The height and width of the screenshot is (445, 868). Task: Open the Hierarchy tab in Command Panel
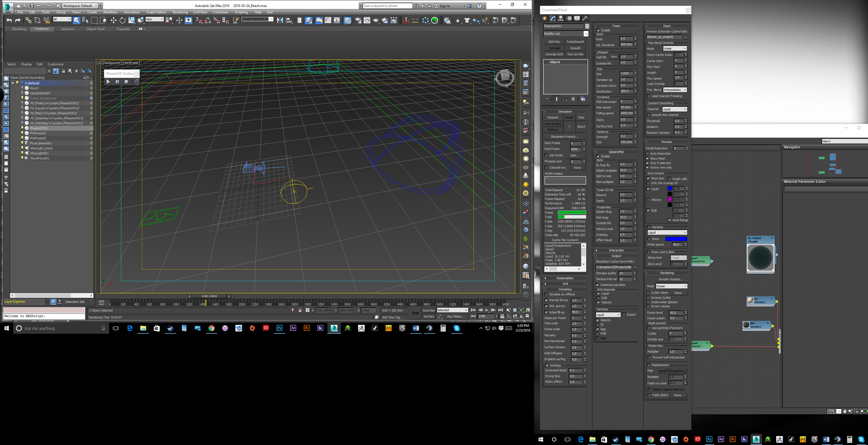tap(561, 18)
